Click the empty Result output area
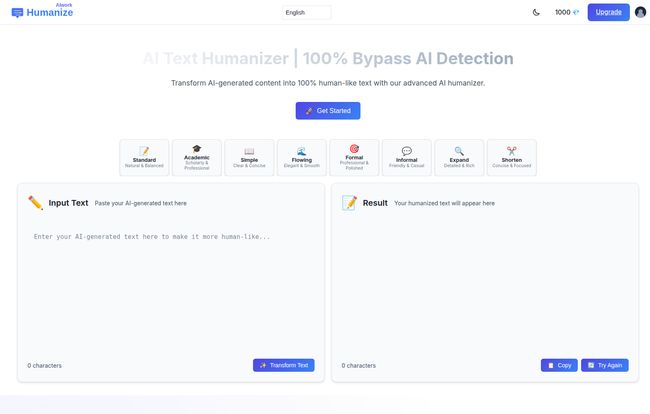This screenshot has width=650, height=414. point(485,286)
